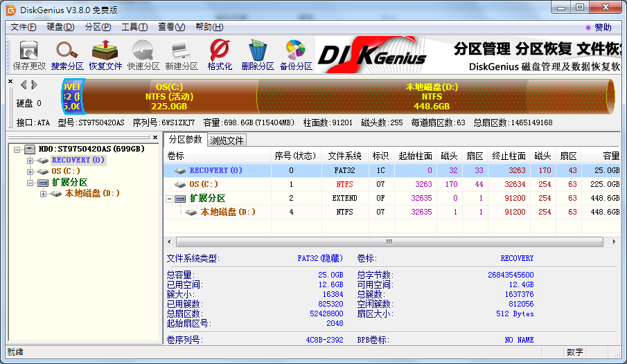Click the red NTFS cell of OS (C:)

345,184
